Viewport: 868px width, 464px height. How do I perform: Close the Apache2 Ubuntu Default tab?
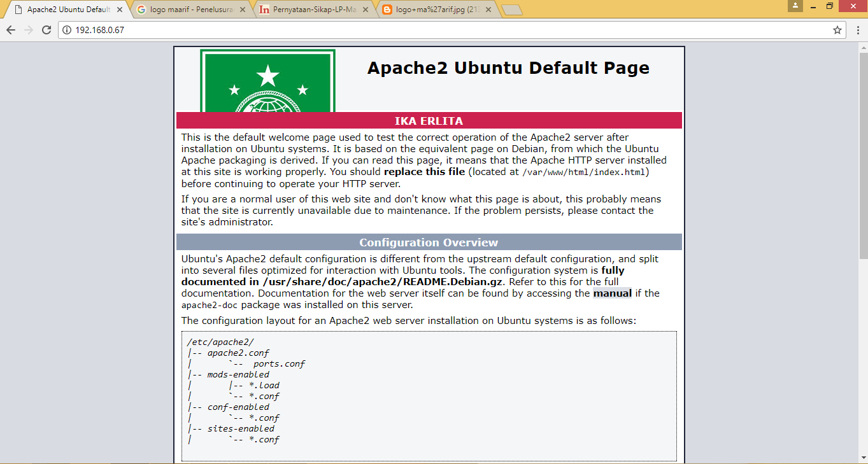tap(120, 10)
